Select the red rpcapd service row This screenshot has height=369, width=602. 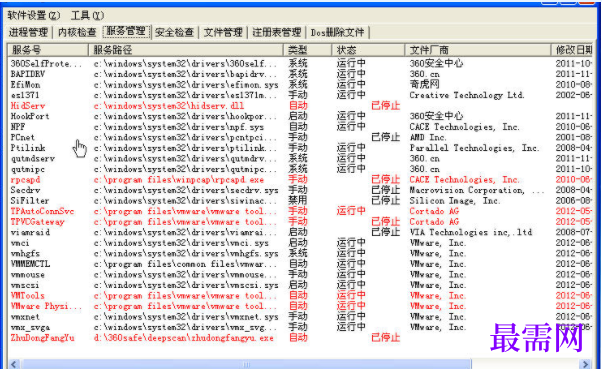coord(301,180)
